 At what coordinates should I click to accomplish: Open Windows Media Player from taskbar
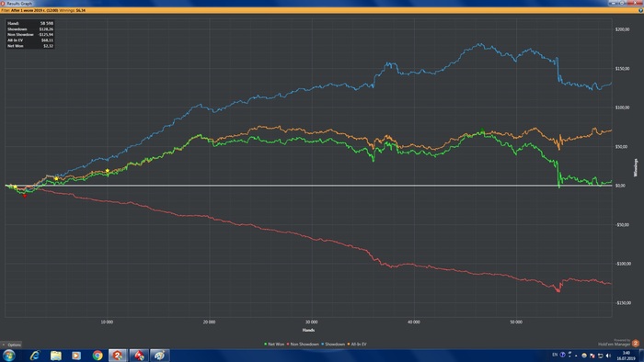(76, 356)
